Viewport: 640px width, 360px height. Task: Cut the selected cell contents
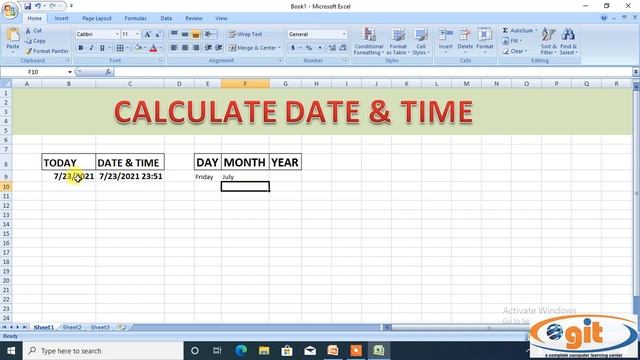point(33,31)
